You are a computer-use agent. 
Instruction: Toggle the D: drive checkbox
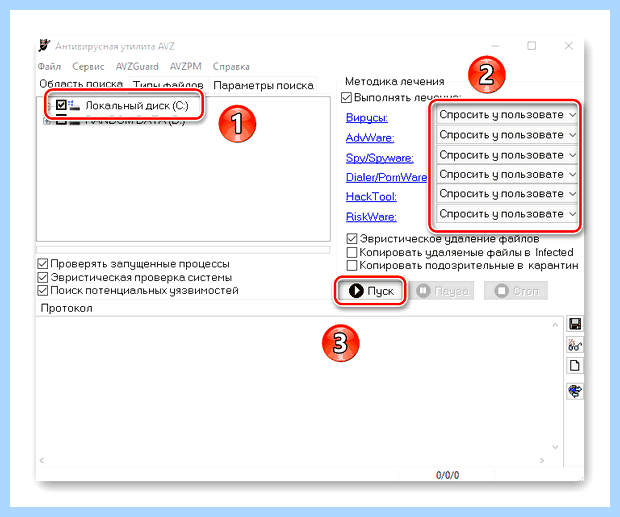point(61,120)
